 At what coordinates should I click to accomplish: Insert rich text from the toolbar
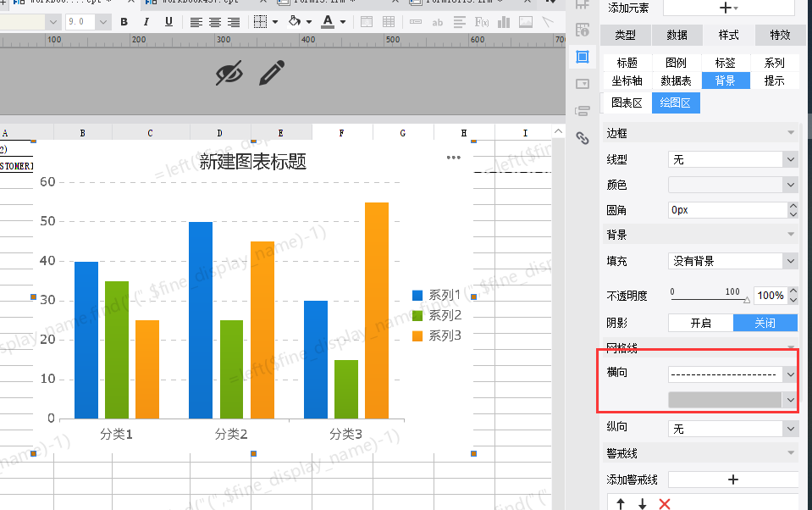459,22
